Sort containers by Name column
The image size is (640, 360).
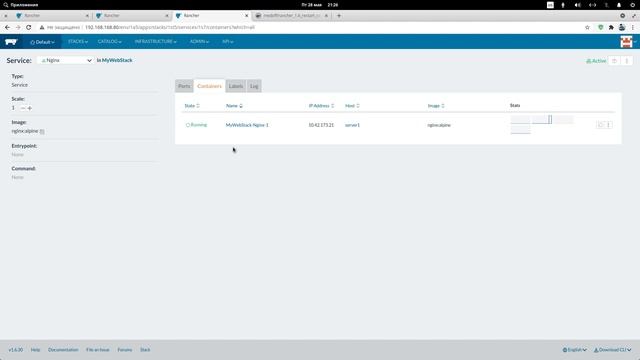click(234, 106)
